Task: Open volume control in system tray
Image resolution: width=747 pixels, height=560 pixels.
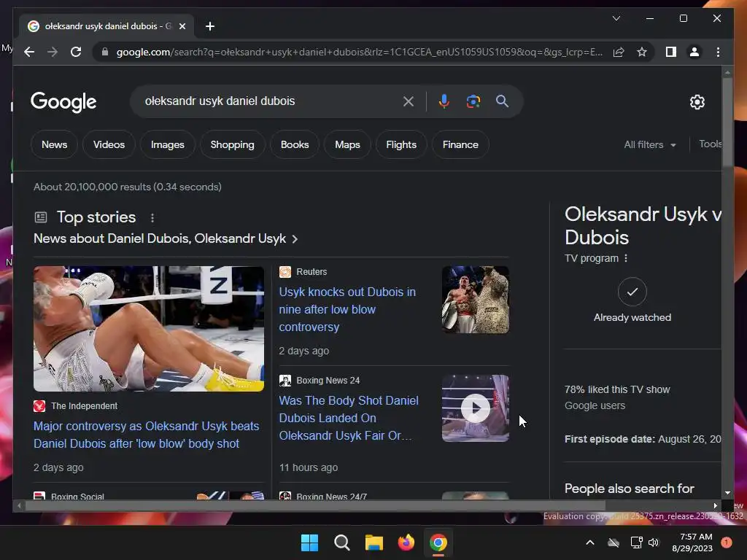Action: coord(654,542)
